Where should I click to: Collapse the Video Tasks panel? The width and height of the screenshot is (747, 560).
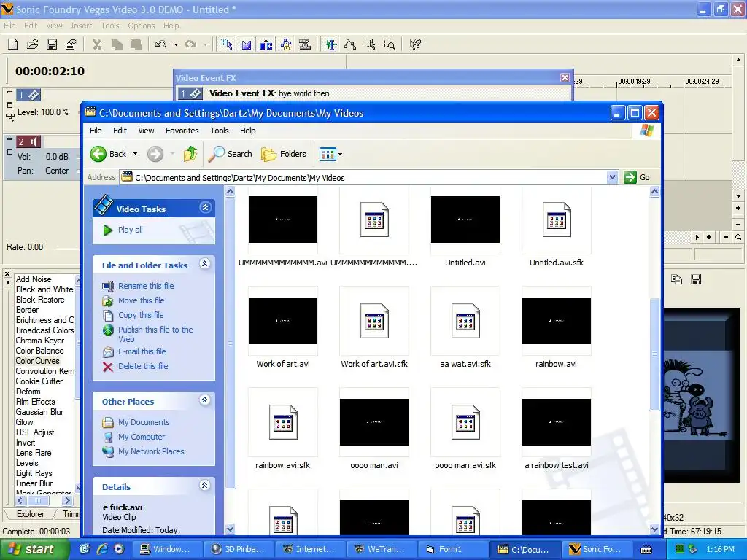pyautogui.click(x=205, y=208)
